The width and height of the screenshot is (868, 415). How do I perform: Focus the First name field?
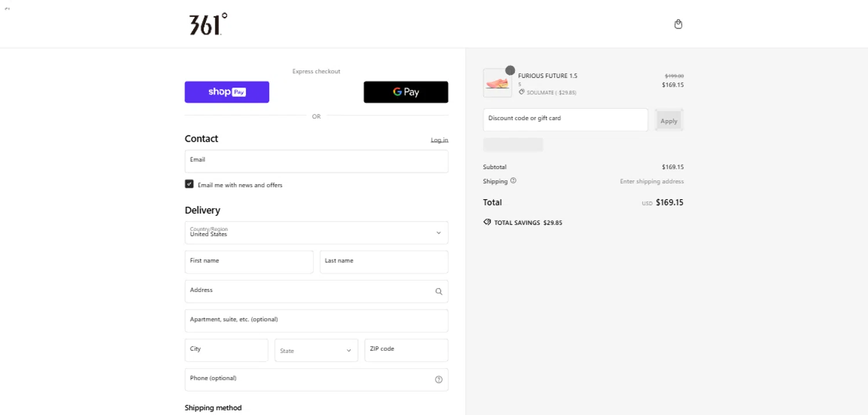coord(249,262)
